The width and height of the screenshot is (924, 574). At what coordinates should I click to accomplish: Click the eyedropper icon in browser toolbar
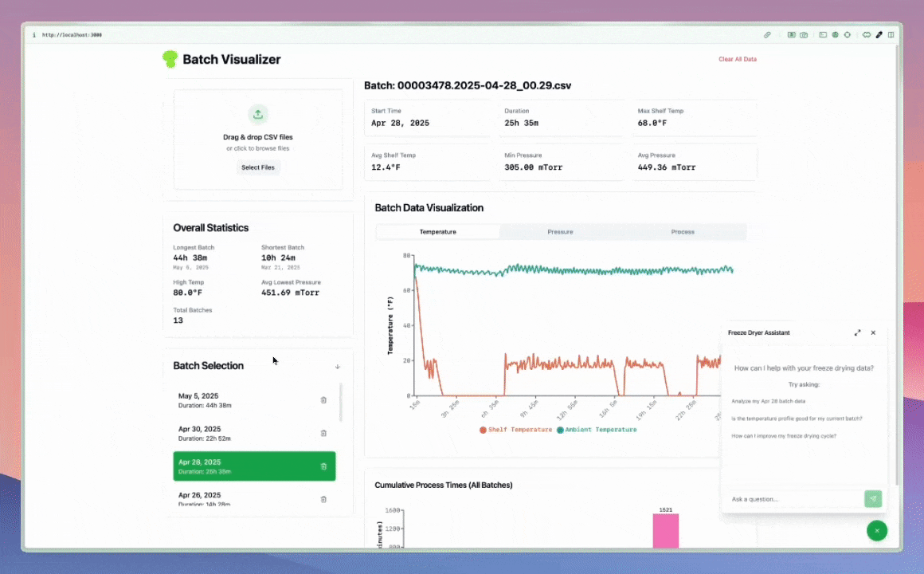click(879, 35)
